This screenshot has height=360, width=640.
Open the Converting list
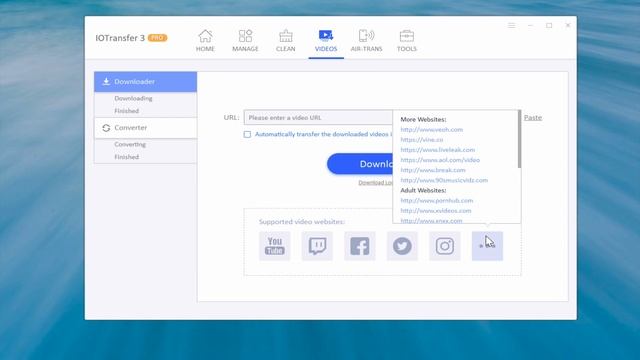point(130,144)
